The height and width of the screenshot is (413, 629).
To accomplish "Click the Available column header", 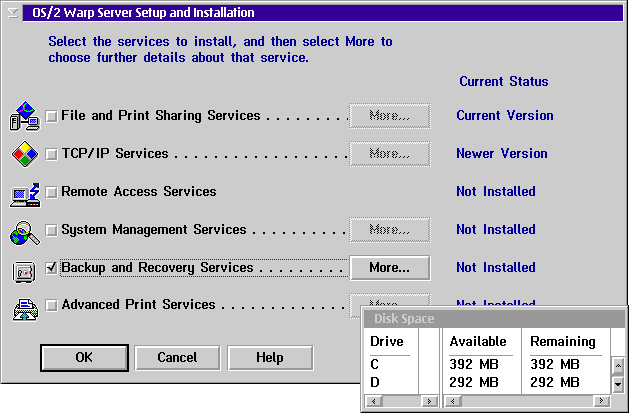I will [x=478, y=341].
